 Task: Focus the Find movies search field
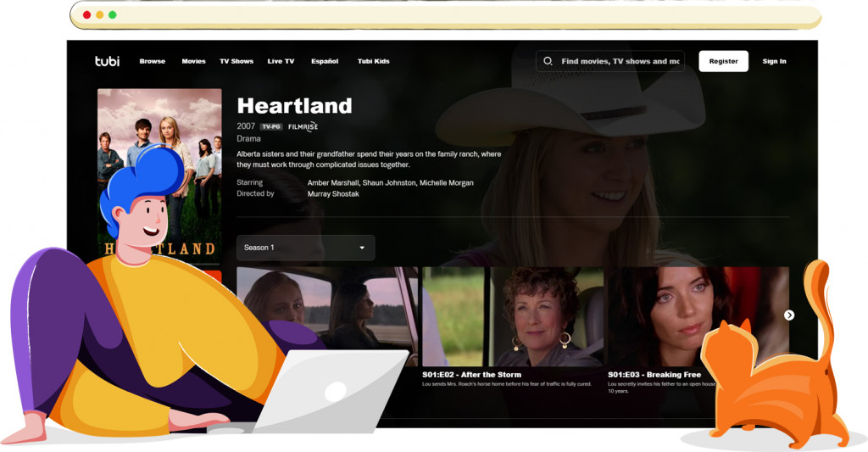pos(610,61)
